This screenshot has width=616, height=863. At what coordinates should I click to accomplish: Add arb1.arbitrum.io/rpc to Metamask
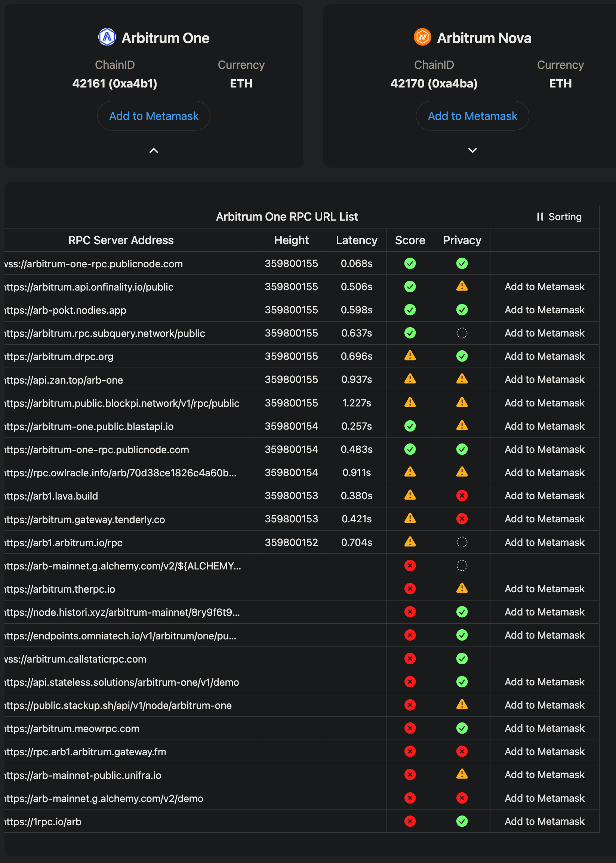pos(544,543)
